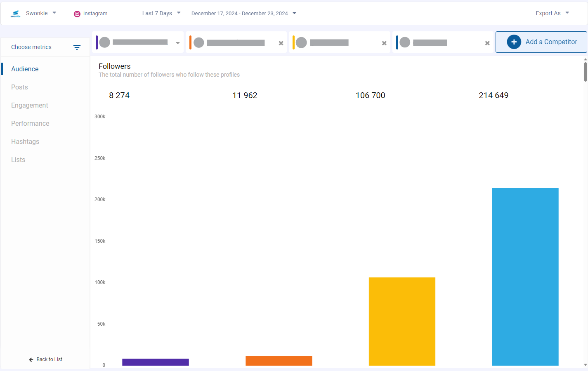Viewport: 588px width, 371px height.
Task: Go to the Lists tab
Action: pyautogui.click(x=18, y=160)
